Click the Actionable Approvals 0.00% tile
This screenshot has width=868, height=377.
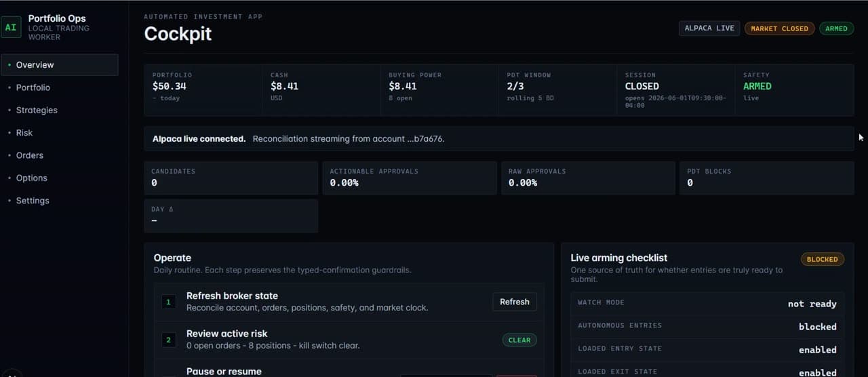410,178
